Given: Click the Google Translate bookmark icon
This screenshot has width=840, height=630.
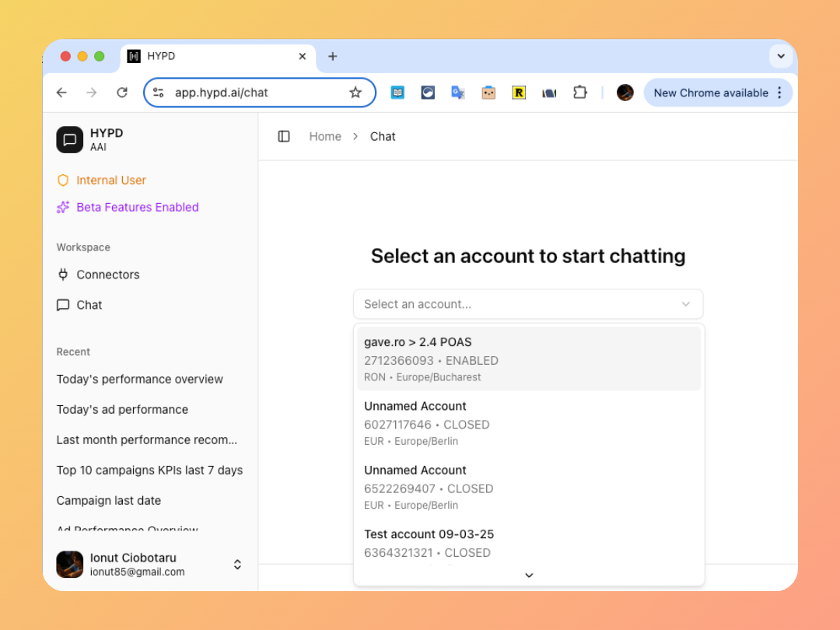Looking at the screenshot, I should pos(458,92).
